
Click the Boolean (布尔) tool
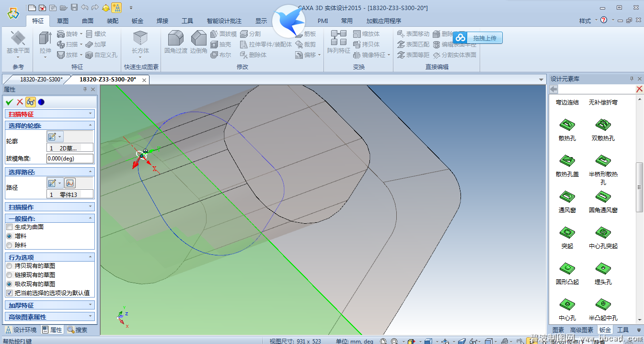coord(221,55)
